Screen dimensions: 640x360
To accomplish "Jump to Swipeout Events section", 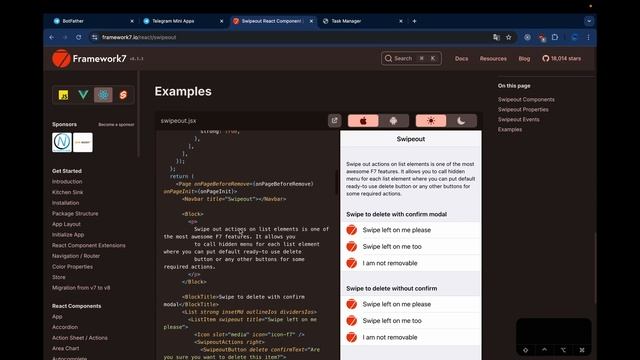I will (x=518, y=120).
